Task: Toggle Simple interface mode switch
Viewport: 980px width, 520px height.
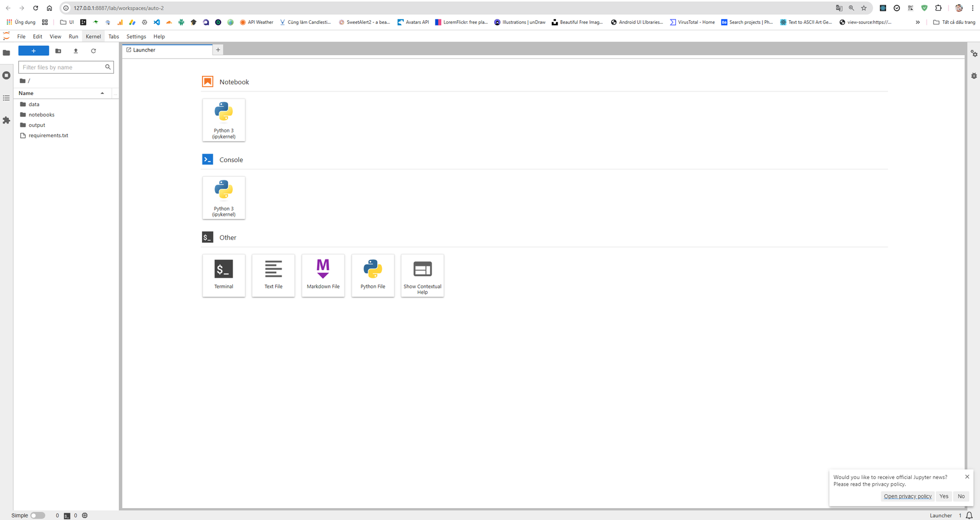Action: (x=37, y=515)
